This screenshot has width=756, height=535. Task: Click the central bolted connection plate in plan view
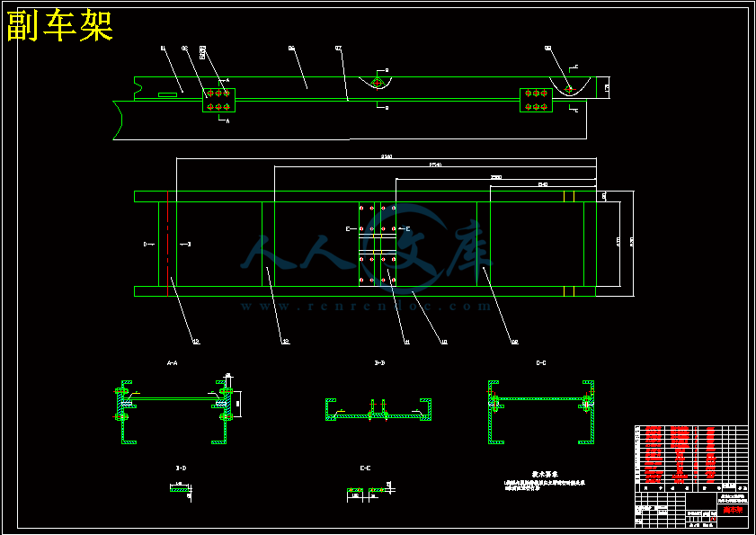tap(377, 244)
